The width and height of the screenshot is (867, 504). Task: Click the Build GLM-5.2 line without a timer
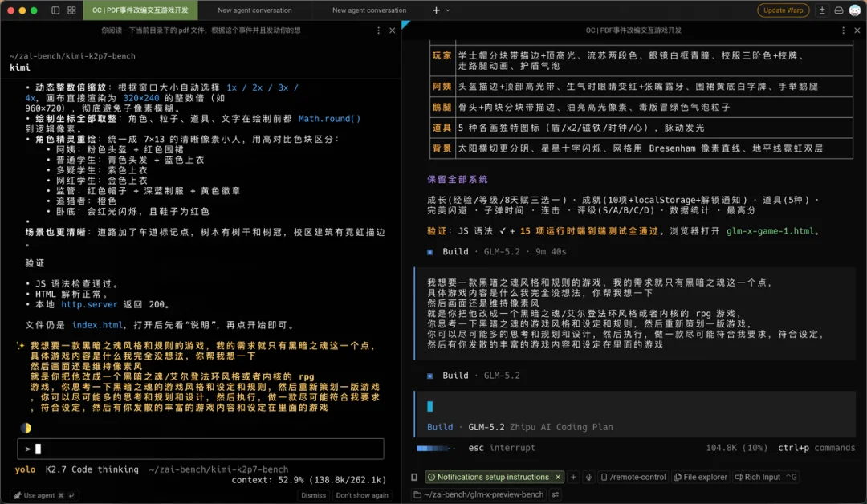click(474, 376)
